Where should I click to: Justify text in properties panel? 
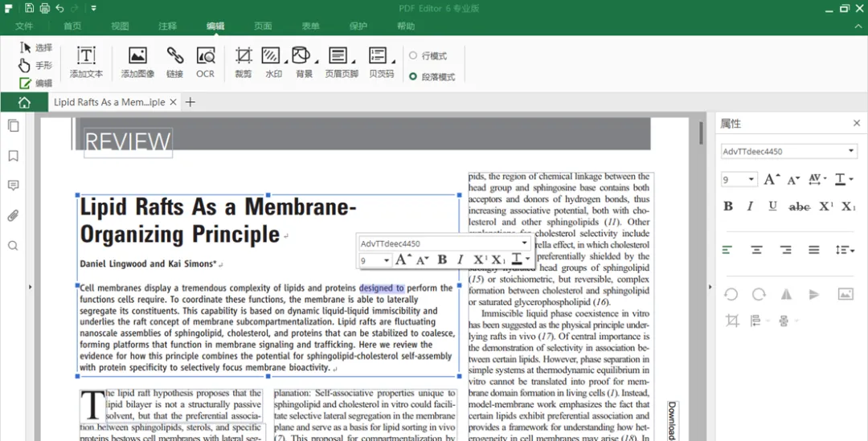pos(813,250)
